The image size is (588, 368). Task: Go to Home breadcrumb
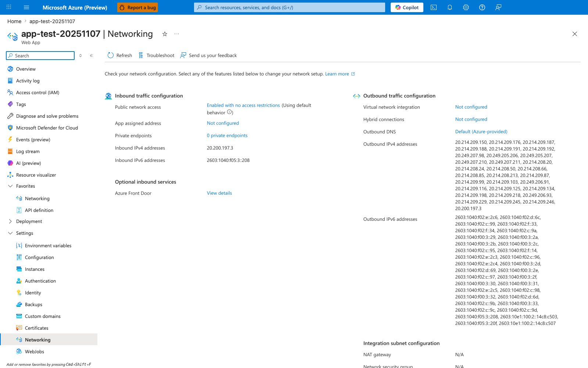[x=14, y=21]
